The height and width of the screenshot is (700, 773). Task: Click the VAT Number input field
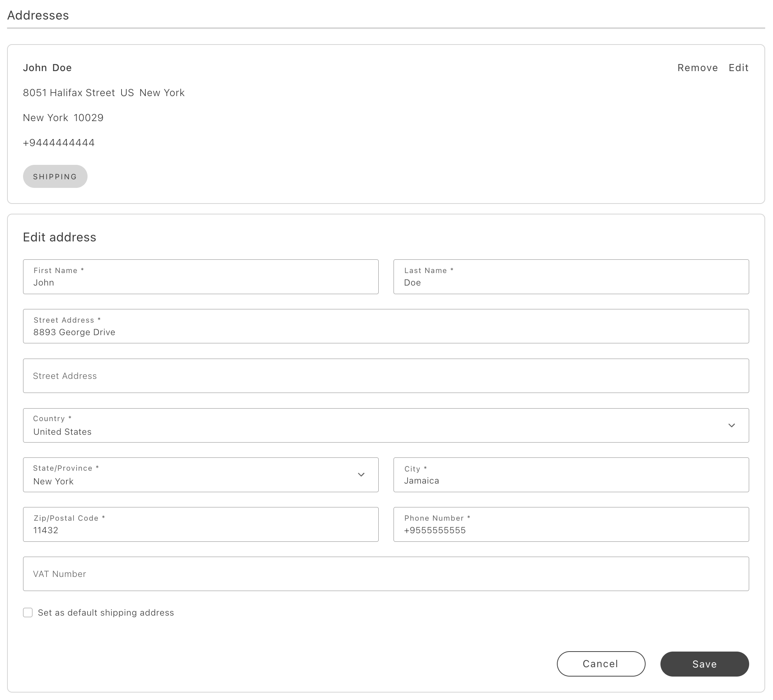[x=386, y=574]
